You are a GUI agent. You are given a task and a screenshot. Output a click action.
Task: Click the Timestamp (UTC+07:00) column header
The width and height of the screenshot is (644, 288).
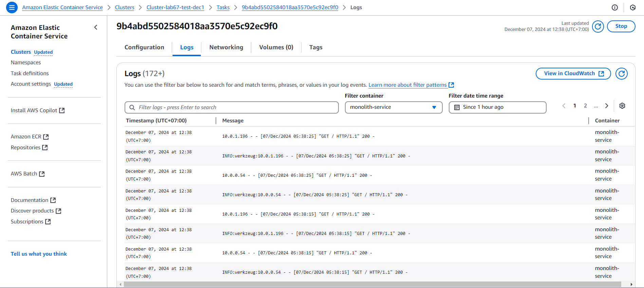click(x=156, y=121)
